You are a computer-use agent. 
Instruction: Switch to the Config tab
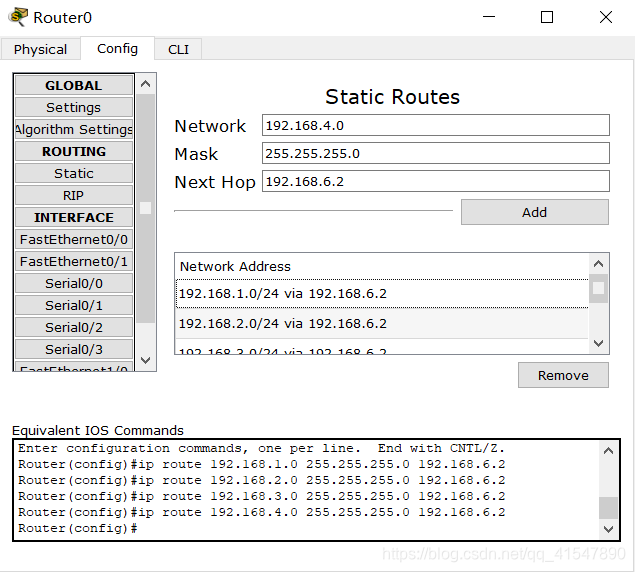point(117,49)
